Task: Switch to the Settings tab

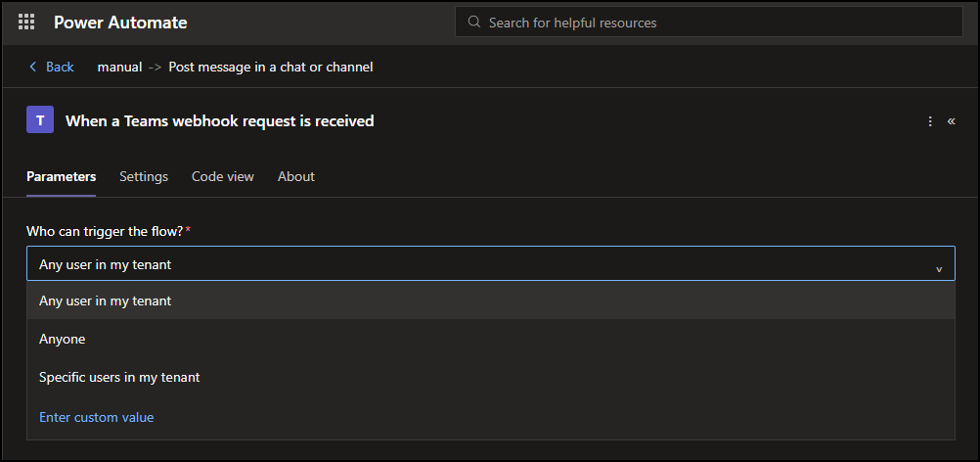Action: pos(144,177)
